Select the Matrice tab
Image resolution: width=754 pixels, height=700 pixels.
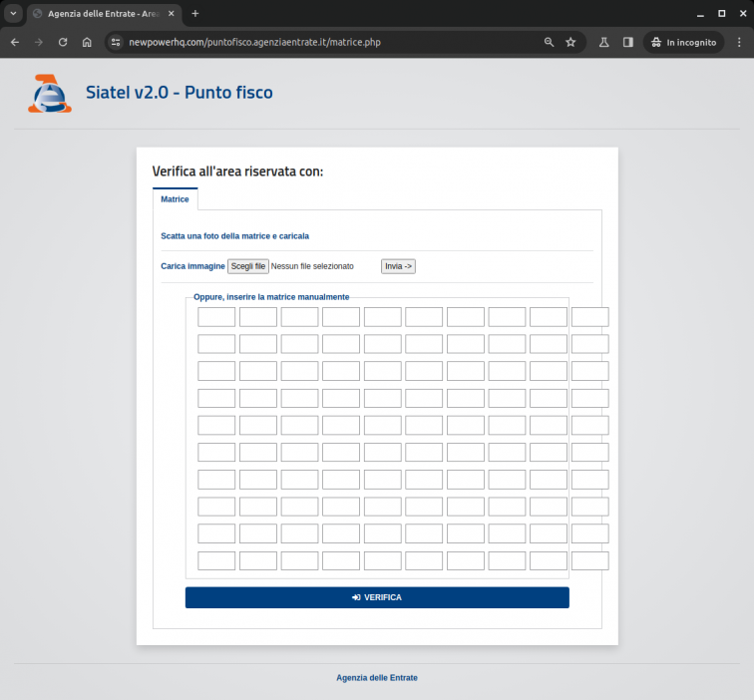tap(175, 199)
